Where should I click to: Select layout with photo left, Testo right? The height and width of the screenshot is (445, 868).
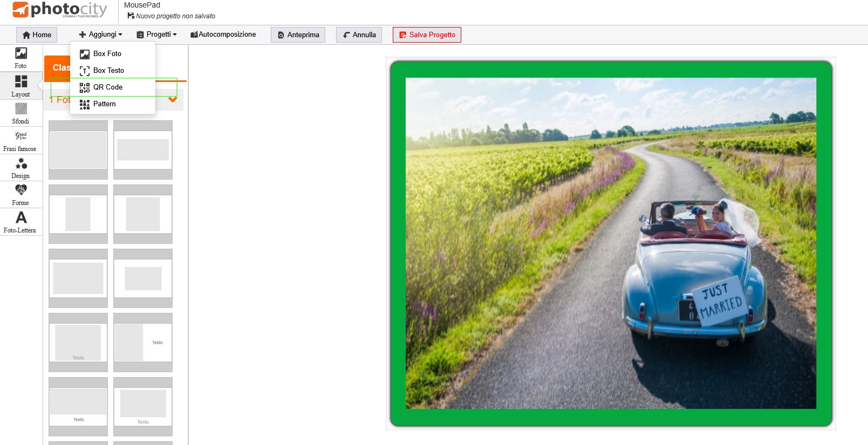(x=143, y=343)
